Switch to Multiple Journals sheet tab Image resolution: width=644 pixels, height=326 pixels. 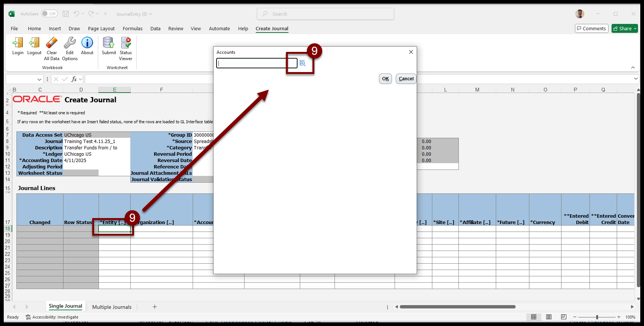(x=112, y=307)
